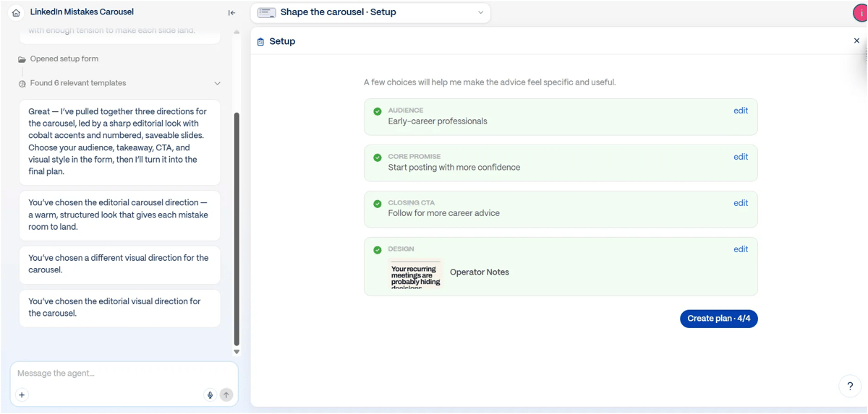Edit the Design choice
868x414 pixels.
tap(741, 249)
